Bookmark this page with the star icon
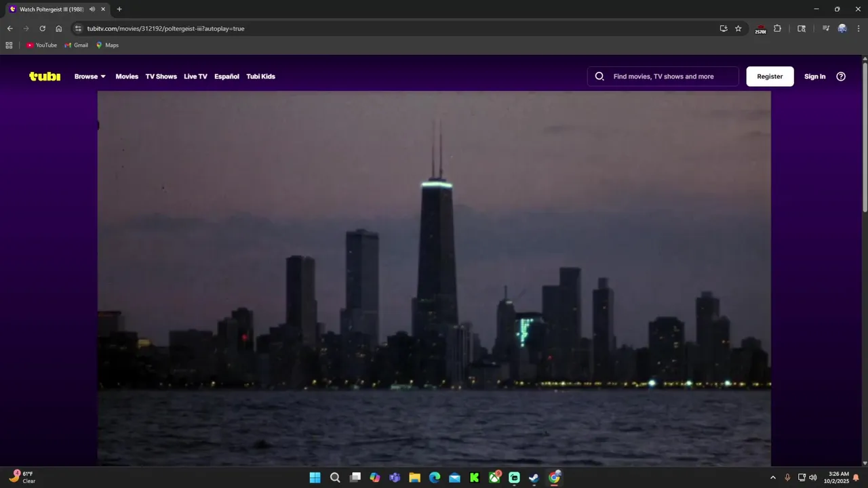The height and width of the screenshot is (488, 868). [738, 28]
